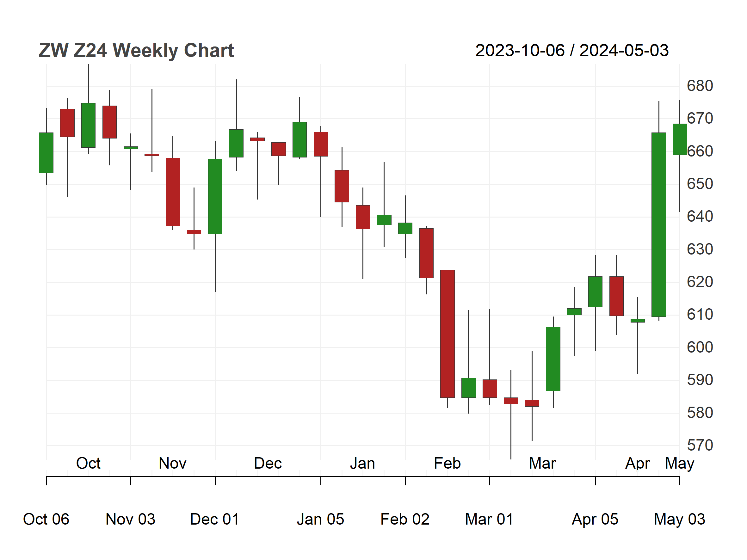Click the Apr 05 date axis label
Screen dimensions: 747x560
(x=595, y=519)
